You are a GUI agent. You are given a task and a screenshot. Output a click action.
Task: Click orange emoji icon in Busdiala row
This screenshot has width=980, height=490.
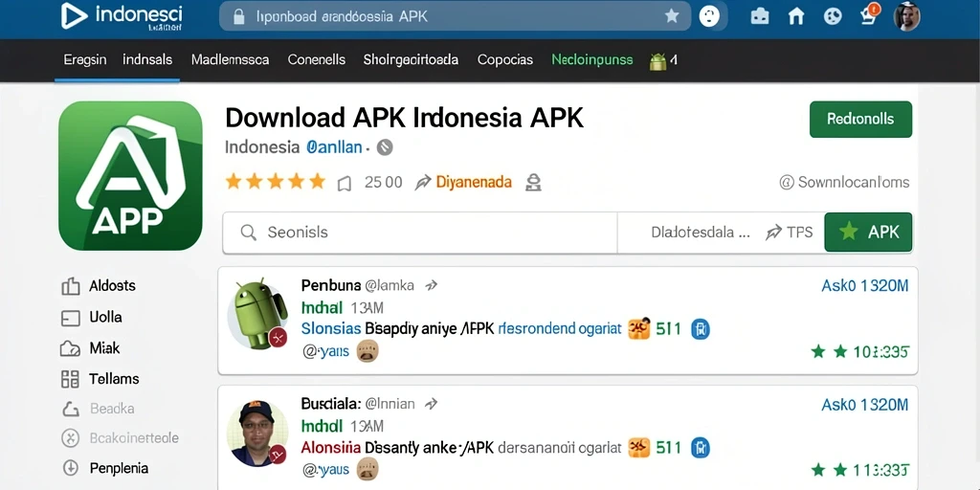point(638,448)
